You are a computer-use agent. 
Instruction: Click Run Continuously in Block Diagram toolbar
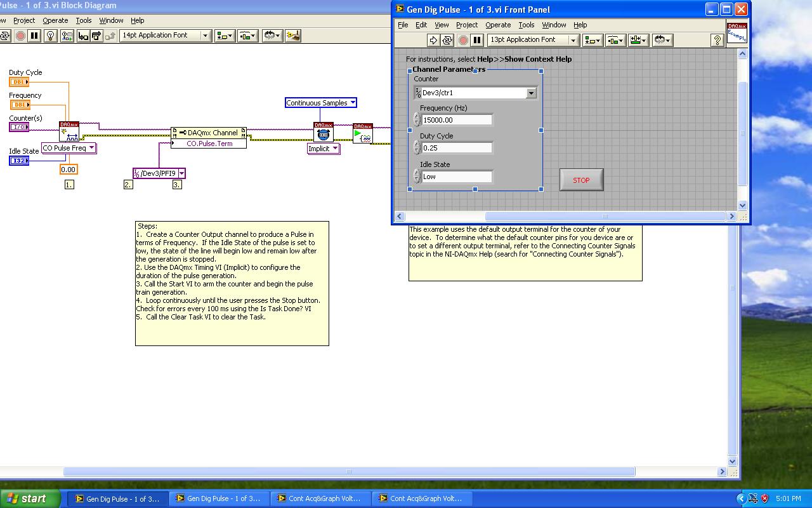[4, 36]
